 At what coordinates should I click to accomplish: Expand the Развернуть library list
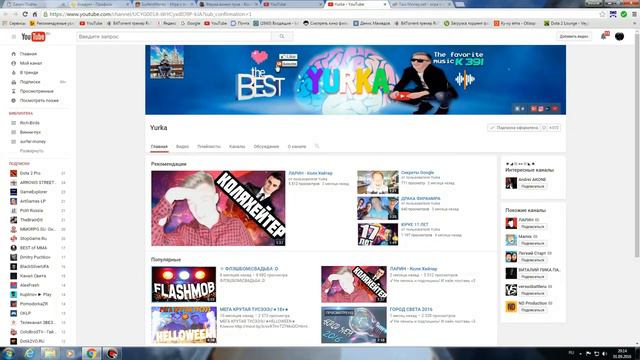point(32,151)
